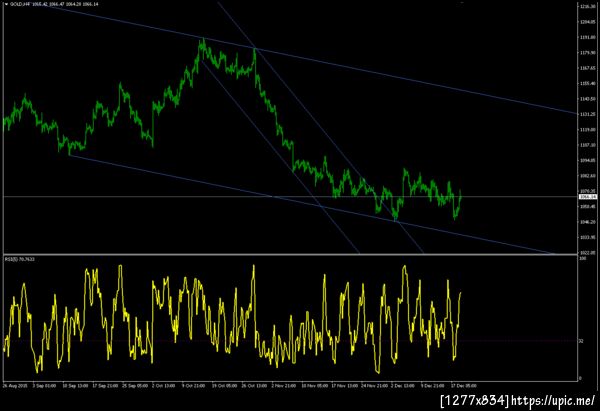Click the 2 Oct 13:00 time label
The width and height of the screenshot is (600, 411).
pyautogui.click(x=164, y=386)
